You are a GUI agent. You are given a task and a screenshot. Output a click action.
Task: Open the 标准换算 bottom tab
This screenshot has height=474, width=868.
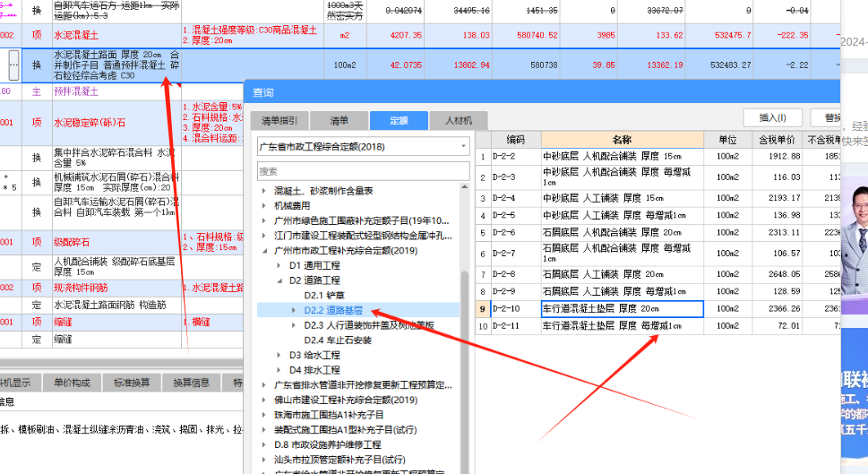click(132, 383)
